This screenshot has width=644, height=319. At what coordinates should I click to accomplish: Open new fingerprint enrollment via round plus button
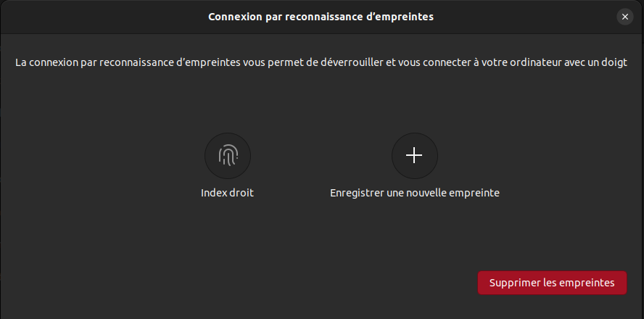414,155
